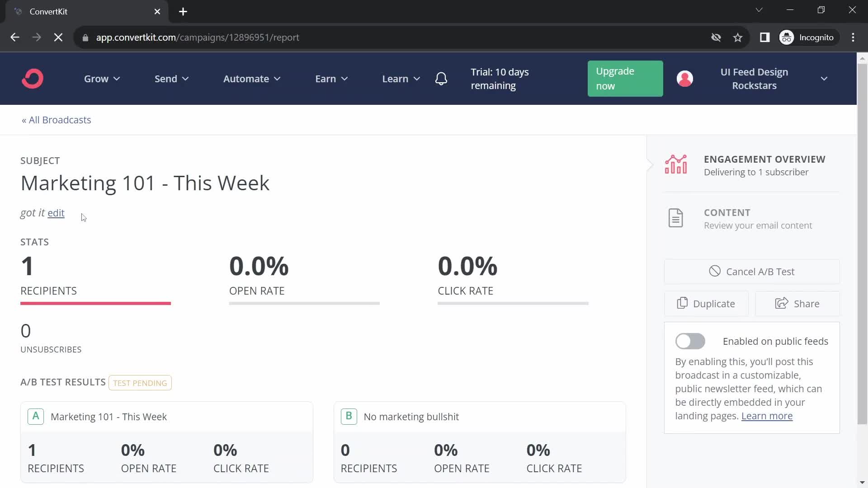Click the Test Pending badge
868x488 pixels.
click(x=140, y=383)
